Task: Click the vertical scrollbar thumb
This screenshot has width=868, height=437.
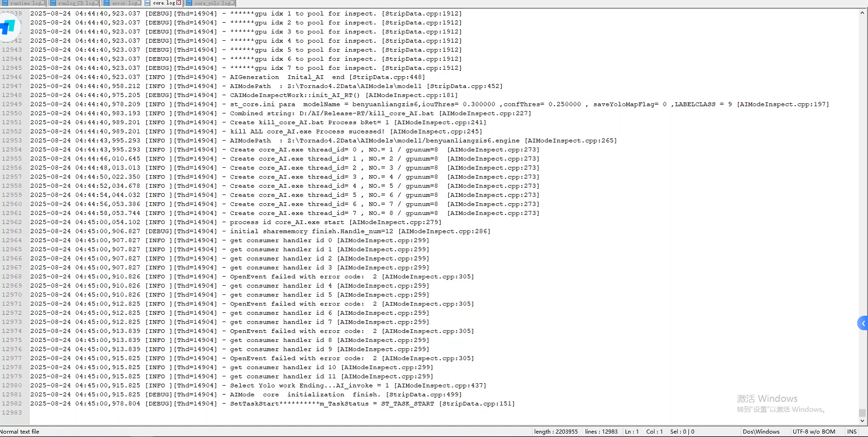Action: (862, 413)
